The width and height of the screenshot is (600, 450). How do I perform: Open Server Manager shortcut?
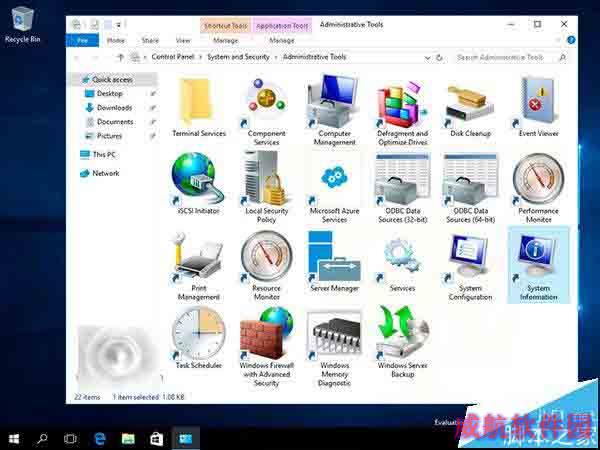point(334,262)
